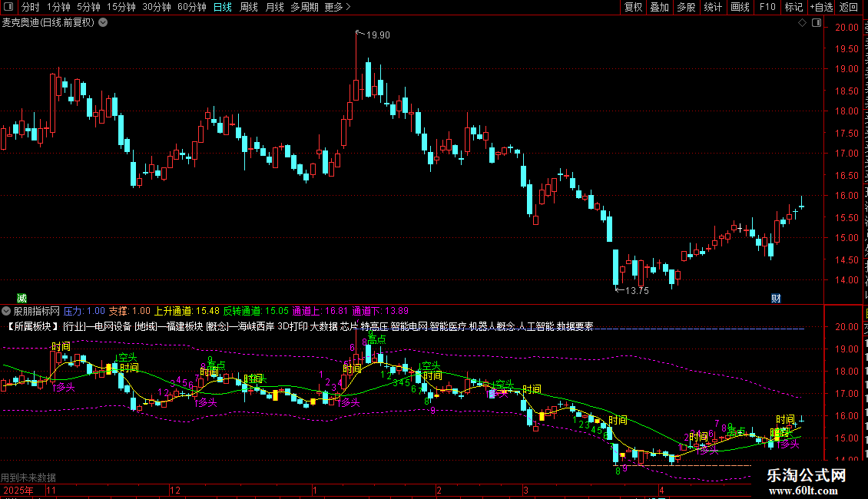
Task: Click the panel layout icon at top-left
Action: click(x=8, y=7)
